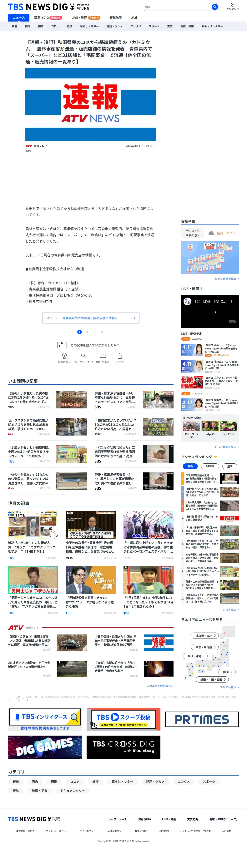
Task: Expand the 北海道・東北 area button
Action: click(x=205, y=635)
